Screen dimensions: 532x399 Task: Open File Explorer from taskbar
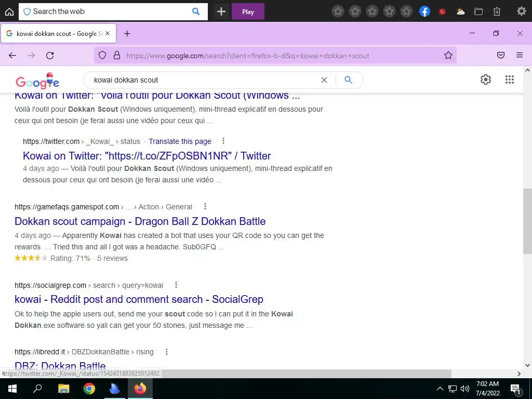[63, 389]
